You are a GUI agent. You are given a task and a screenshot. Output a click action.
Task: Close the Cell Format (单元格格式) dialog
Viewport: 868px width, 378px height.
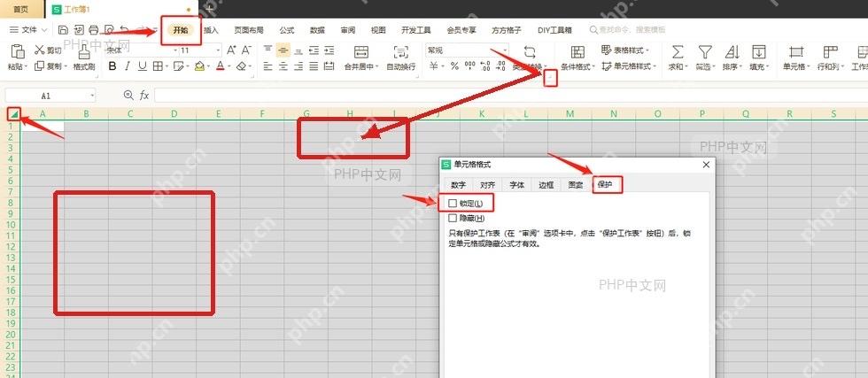[x=706, y=165]
